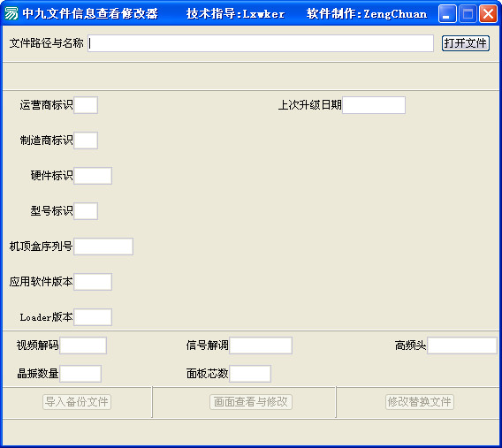The width and height of the screenshot is (502, 448).
Task: Click the 上次升级日期 field
Action: click(x=374, y=105)
